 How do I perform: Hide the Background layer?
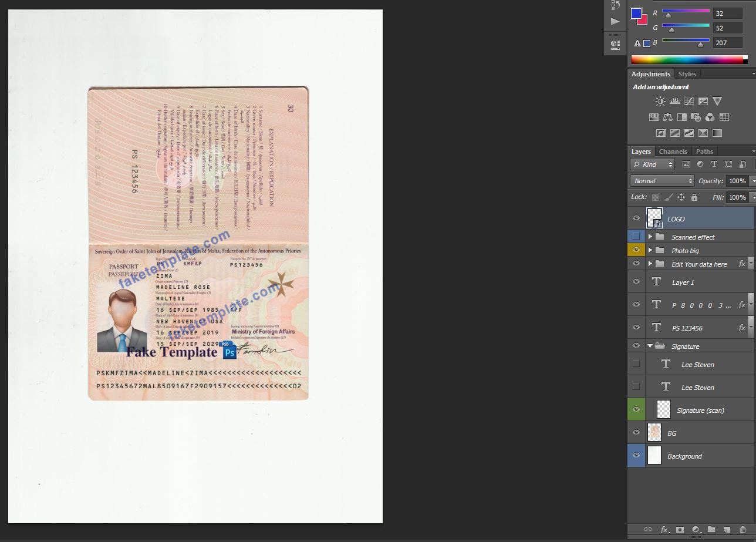point(636,456)
